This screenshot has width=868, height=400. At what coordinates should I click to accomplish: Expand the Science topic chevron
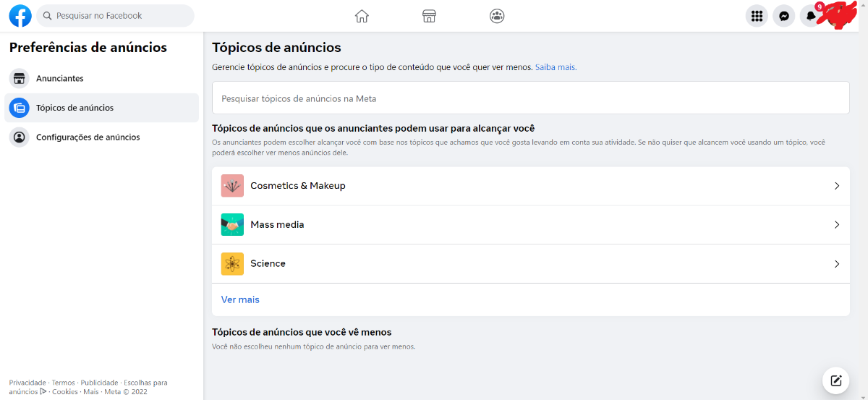click(837, 264)
